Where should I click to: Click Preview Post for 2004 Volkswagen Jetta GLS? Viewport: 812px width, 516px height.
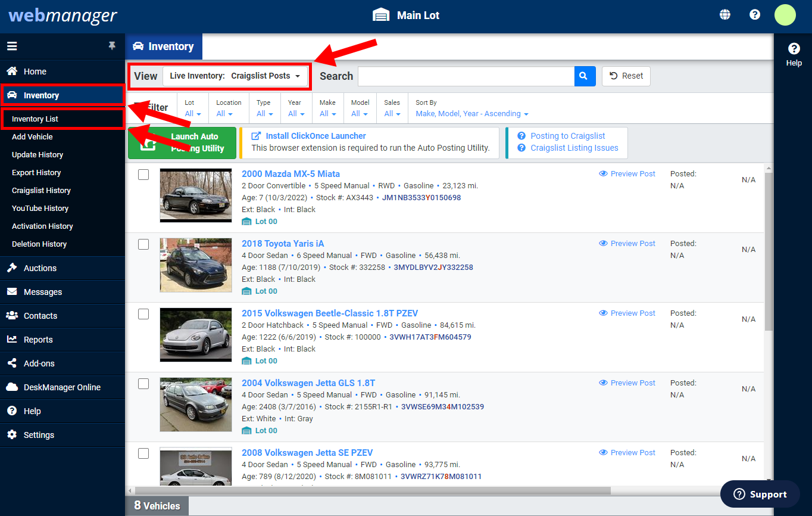[627, 383]
